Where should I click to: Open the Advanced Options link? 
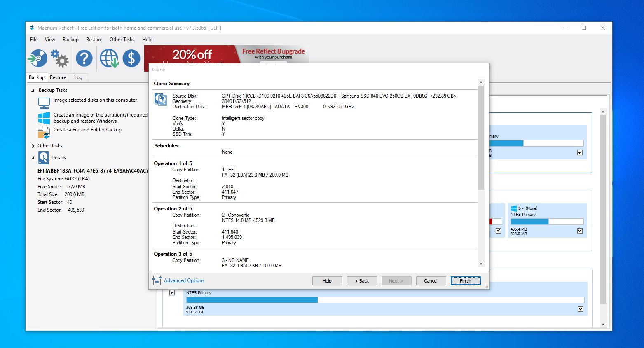pos(184,280)
